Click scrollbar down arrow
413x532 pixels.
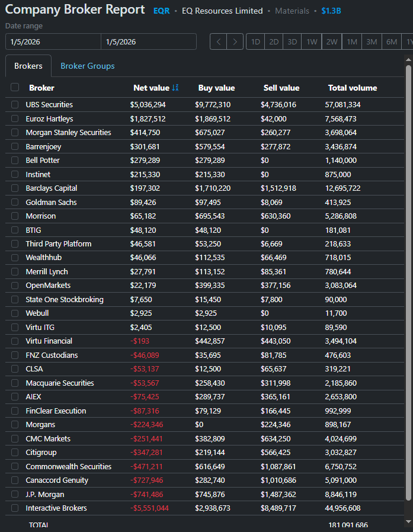tap(408, 522)
